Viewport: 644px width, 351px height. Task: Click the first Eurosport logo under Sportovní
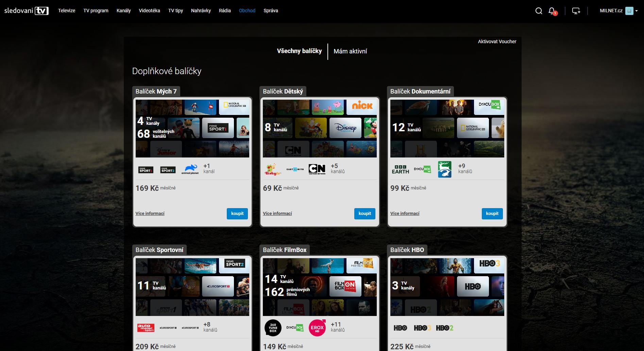[168, 328]
